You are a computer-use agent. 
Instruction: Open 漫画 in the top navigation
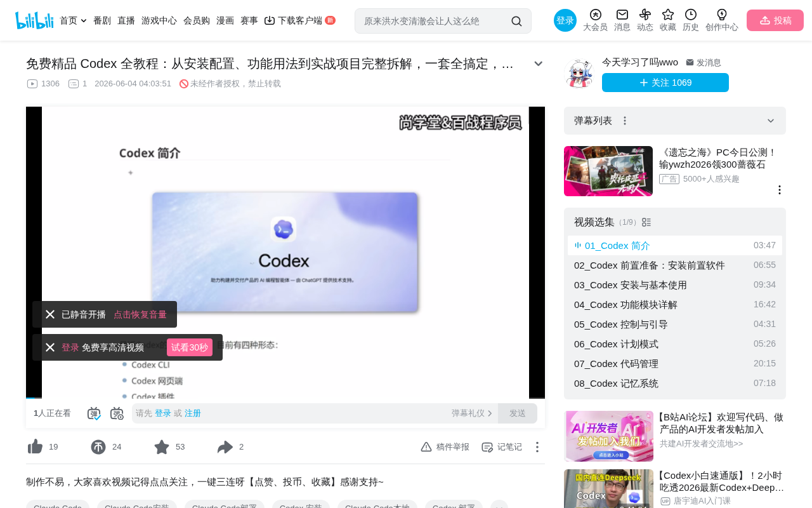click(x=225, y=20)
